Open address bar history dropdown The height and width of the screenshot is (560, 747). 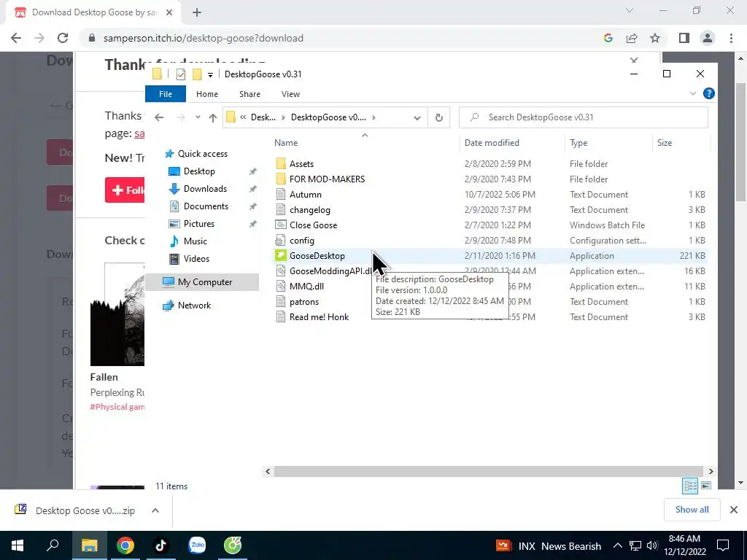tap(417, 117)
